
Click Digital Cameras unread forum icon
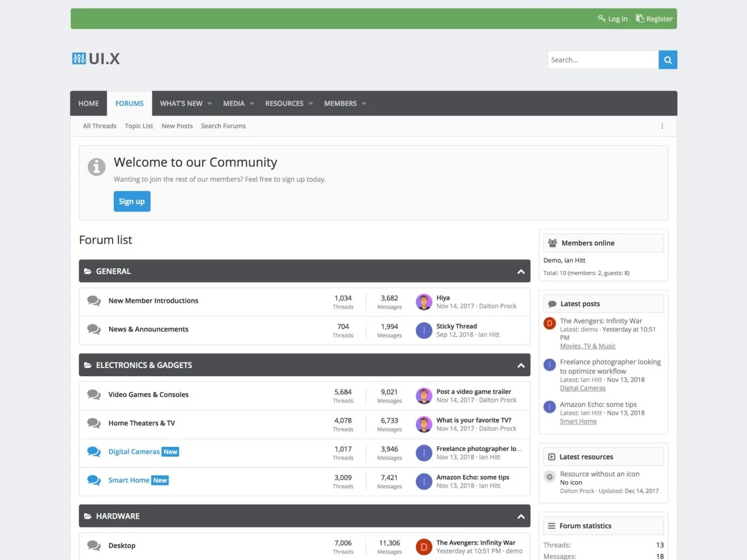tap(94, 452)
